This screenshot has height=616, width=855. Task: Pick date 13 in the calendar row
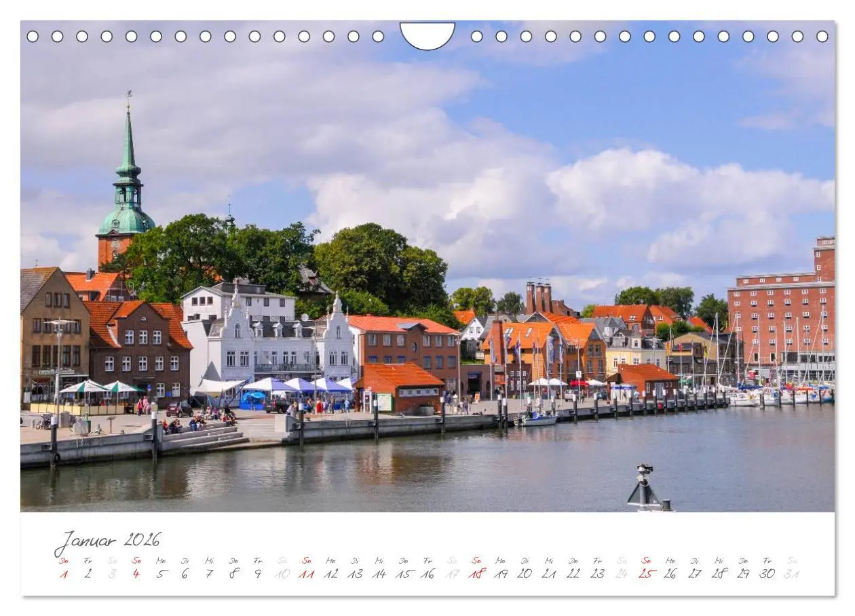click(355, 574)
